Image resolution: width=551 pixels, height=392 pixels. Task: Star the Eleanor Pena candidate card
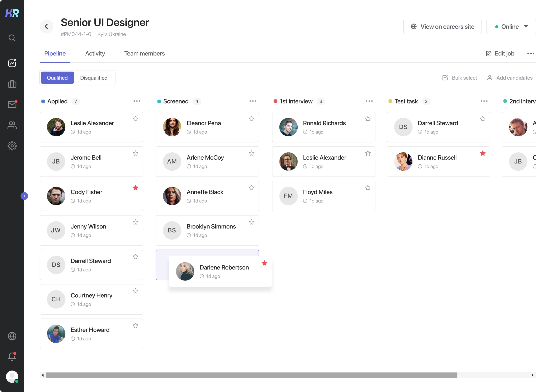(x=251, y=119)
